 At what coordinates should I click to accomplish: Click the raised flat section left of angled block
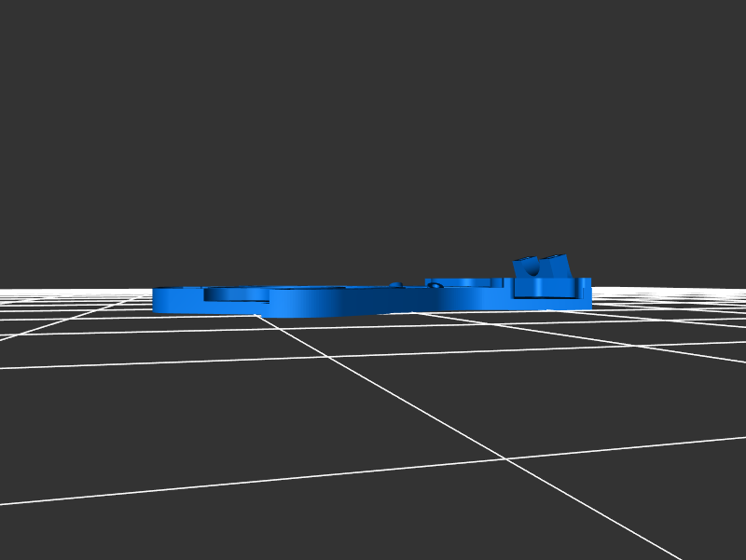pos(466,282)
